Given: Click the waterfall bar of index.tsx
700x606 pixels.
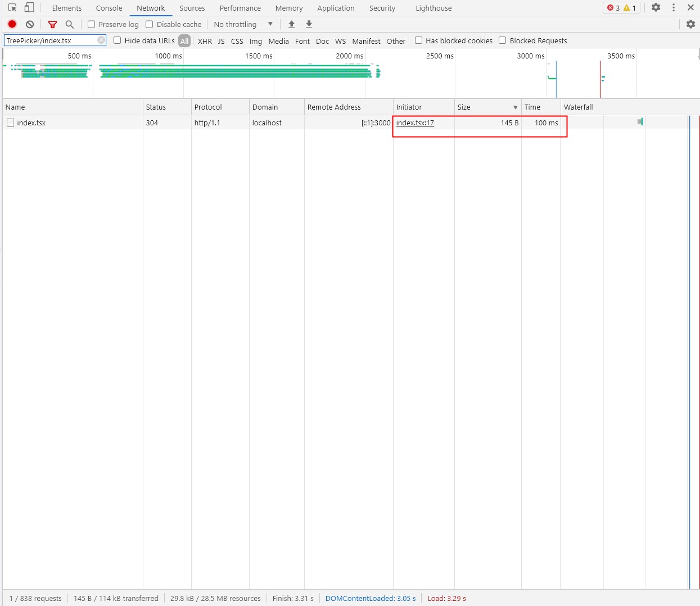Looking at the screenshot, I should pos(640,122).
